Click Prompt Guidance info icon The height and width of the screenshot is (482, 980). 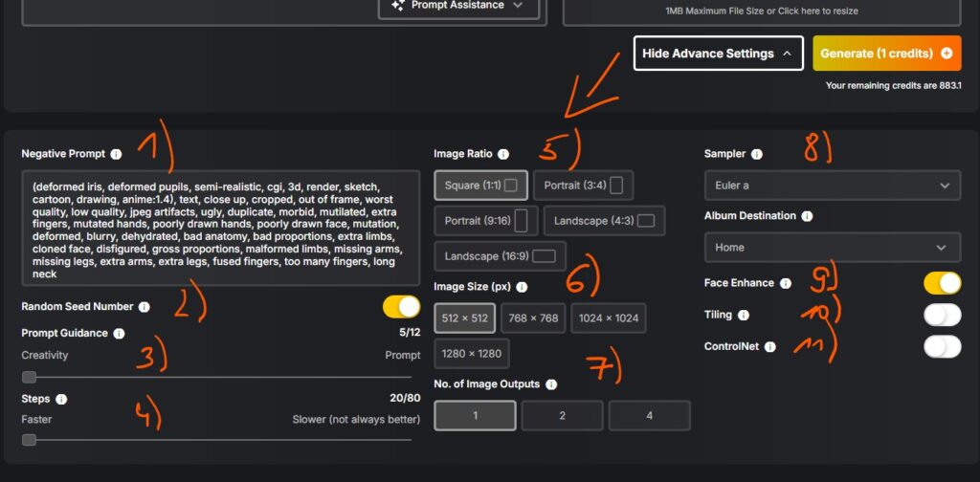point(119,334)
